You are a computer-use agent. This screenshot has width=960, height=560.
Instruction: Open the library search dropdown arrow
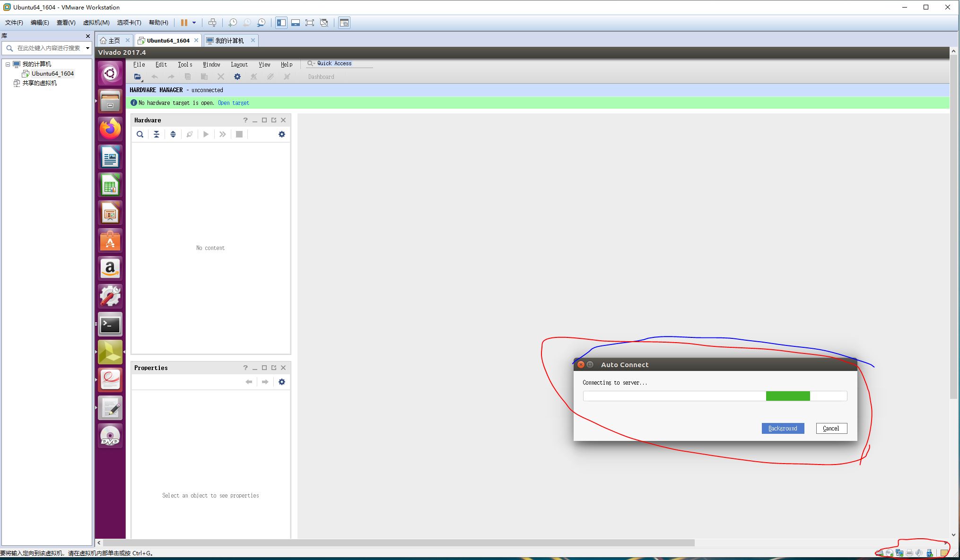pos(87,48)
